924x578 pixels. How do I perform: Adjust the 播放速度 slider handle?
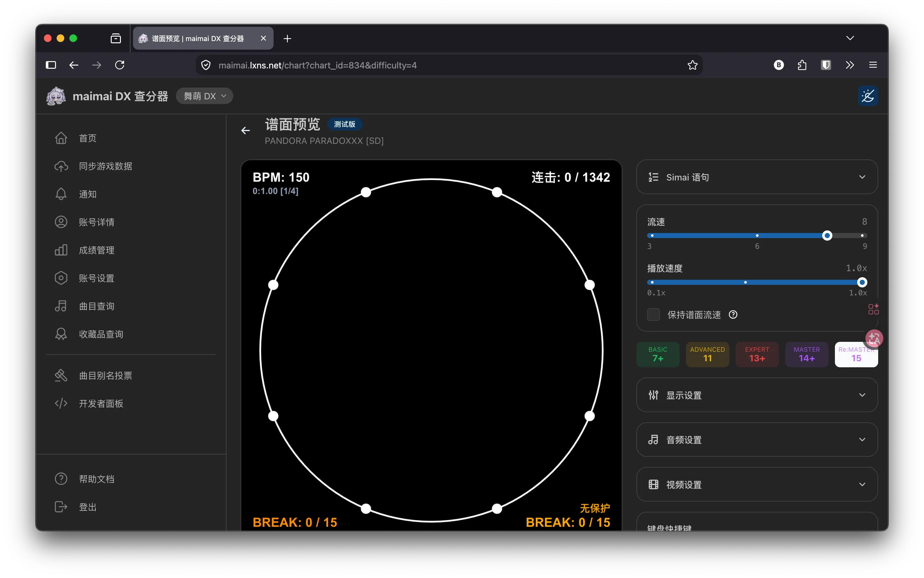coord(862,283)
